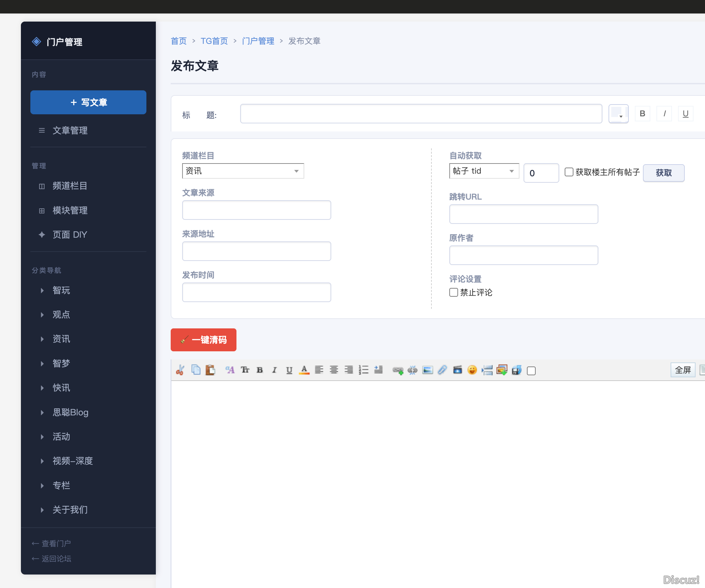Screen dimensions: 705x588
Task: Apply ordered list formatting in editor
Action: 363,370
